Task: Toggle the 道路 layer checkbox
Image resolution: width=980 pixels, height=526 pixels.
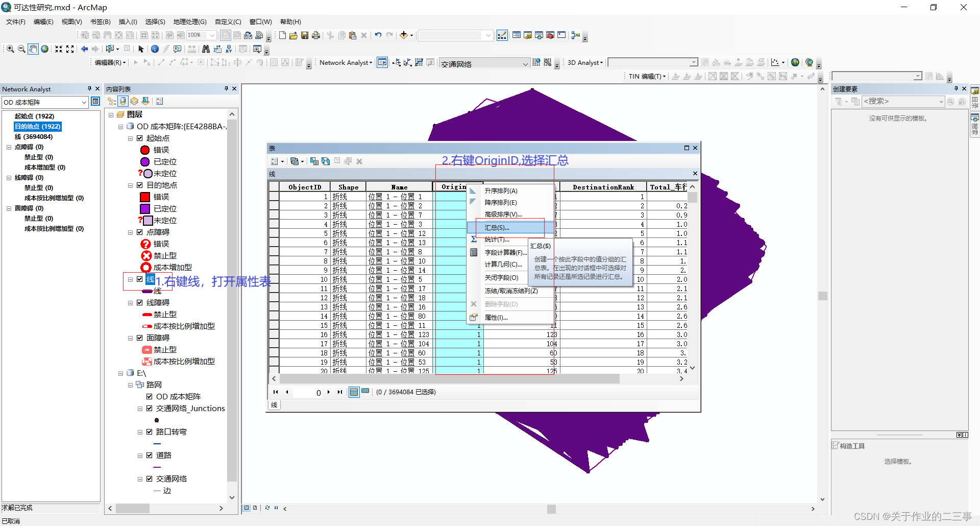Action: 149,456
